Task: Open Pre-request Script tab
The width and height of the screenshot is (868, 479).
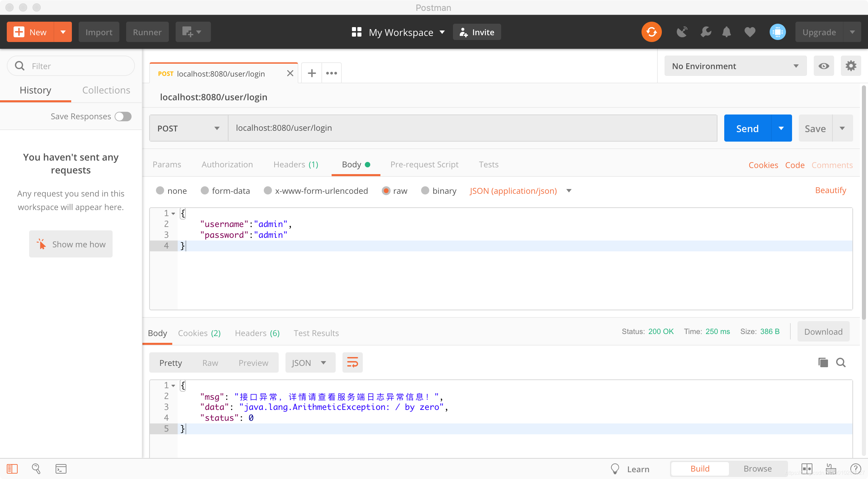Action: tap(424, 164)
